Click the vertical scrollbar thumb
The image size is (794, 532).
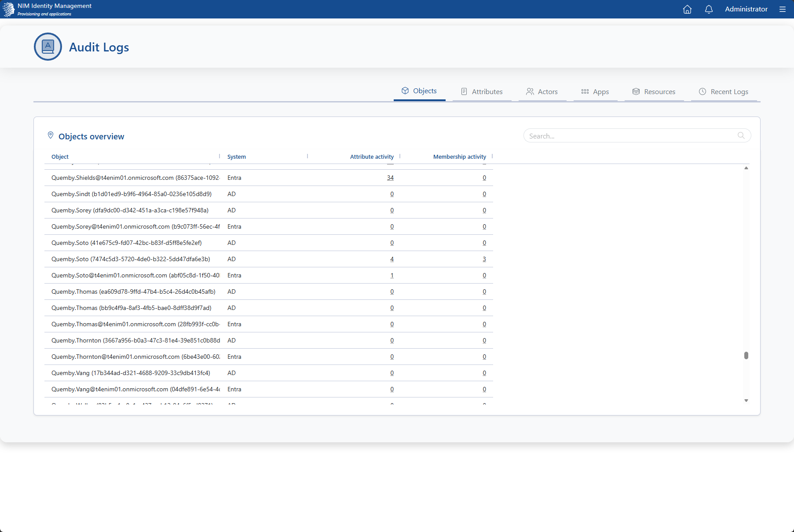(746, 355)
